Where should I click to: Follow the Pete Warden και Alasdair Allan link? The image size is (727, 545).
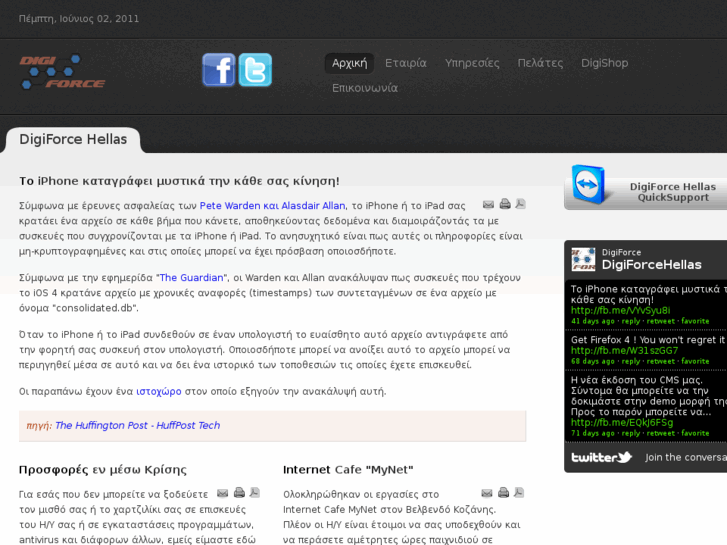click(273, 206)
